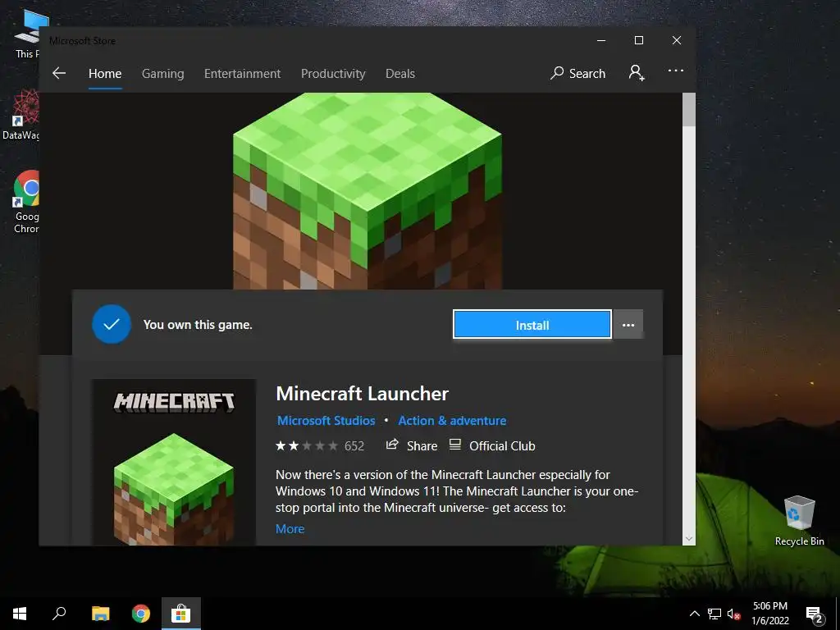
Task: Open the Entertainment tab
Action: point(242,73)
